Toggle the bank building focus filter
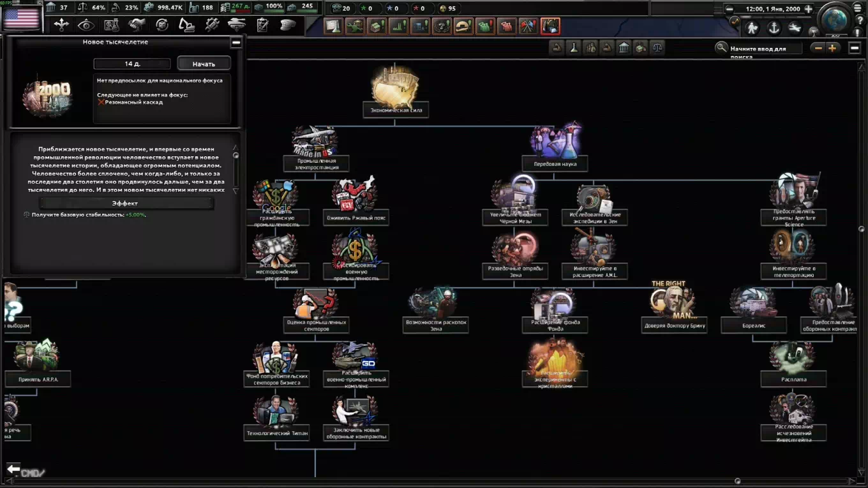Screen dimensions: 868x488 click(624, 48)
